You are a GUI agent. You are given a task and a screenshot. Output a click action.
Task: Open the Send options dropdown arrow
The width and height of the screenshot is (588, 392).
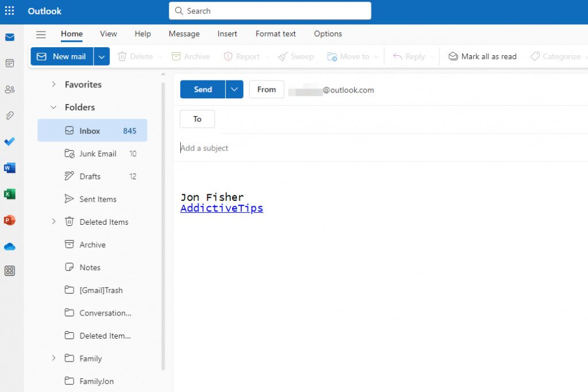[234, 89]
